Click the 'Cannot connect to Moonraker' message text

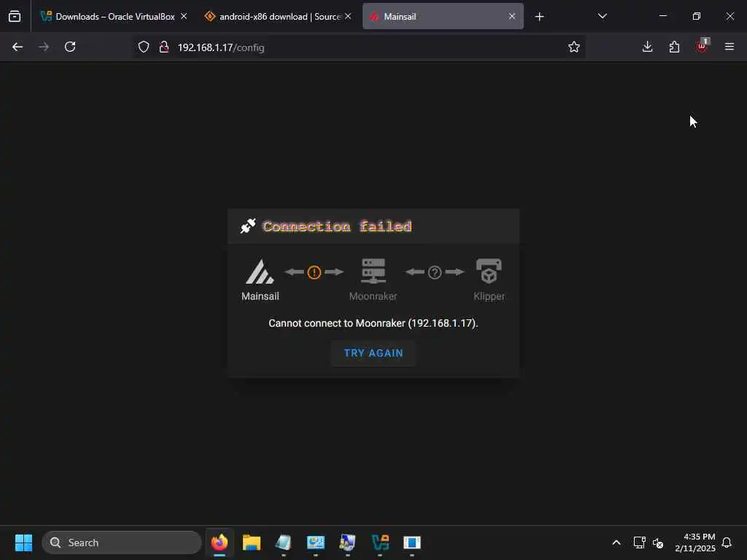point(373,323)
